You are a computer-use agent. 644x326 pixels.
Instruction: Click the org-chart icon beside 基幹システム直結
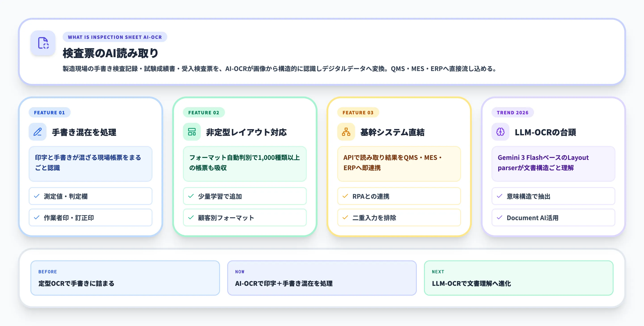(x=346, y=132)
